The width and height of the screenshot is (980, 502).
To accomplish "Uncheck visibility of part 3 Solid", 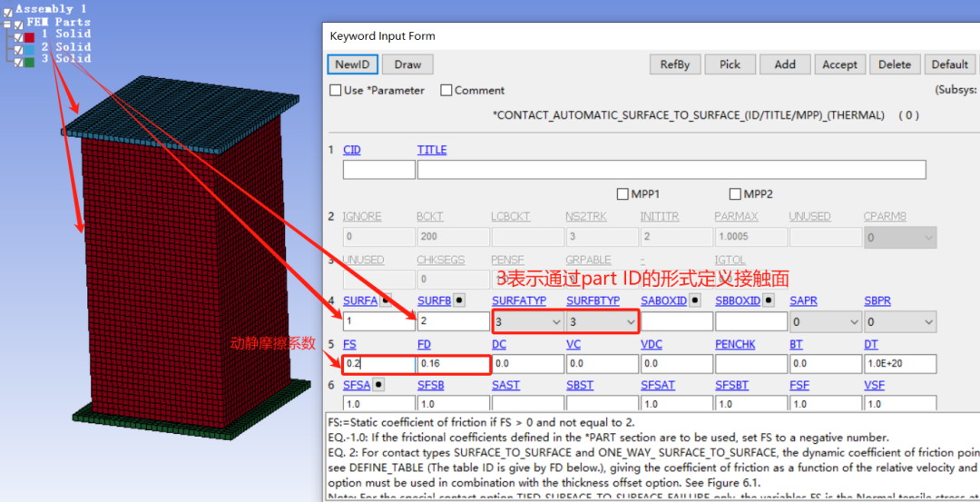I will (18, 62).
